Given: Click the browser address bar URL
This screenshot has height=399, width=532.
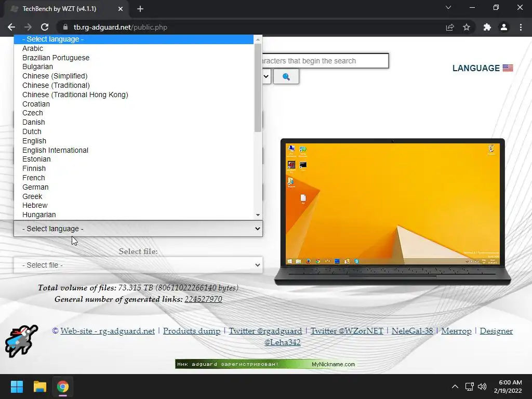Looking at the screenshot, I should pyautogui.click(x=121, y=27).
